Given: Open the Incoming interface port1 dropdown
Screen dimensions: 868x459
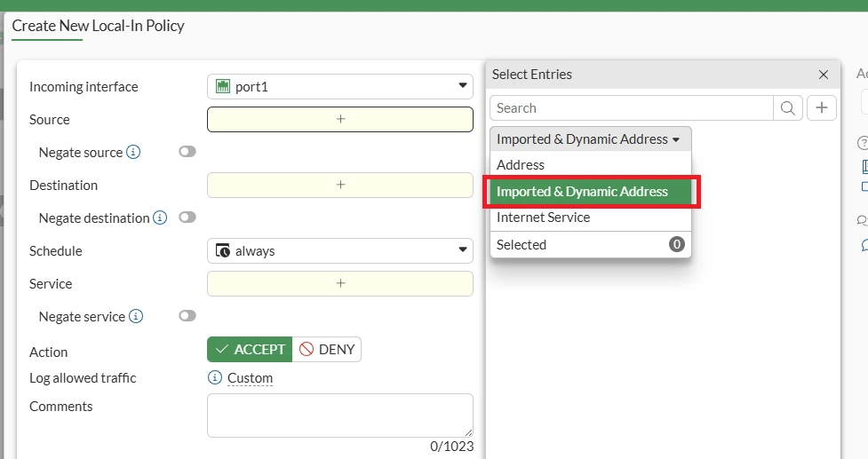Looking at the screenshot, I should pyautogui.click(x=340, y=86).
